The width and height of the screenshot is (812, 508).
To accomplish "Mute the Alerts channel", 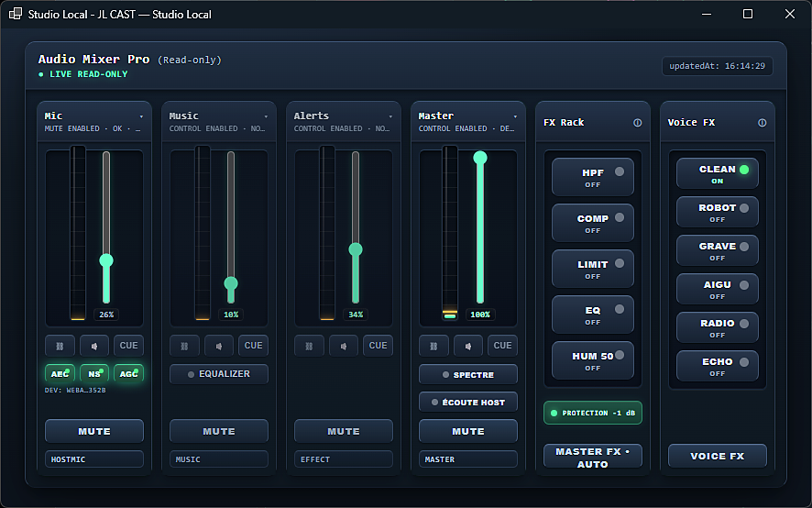I will point(344,431).
